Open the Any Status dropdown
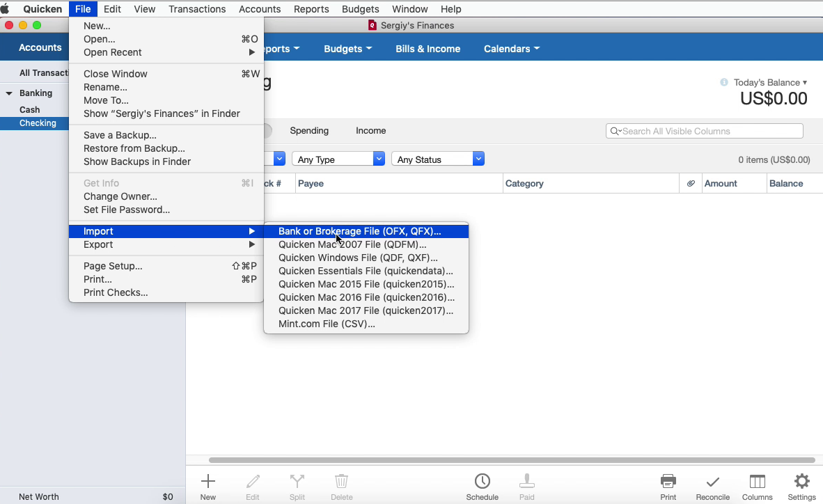Screen dimensions: 823x504 tap(438, 159)
